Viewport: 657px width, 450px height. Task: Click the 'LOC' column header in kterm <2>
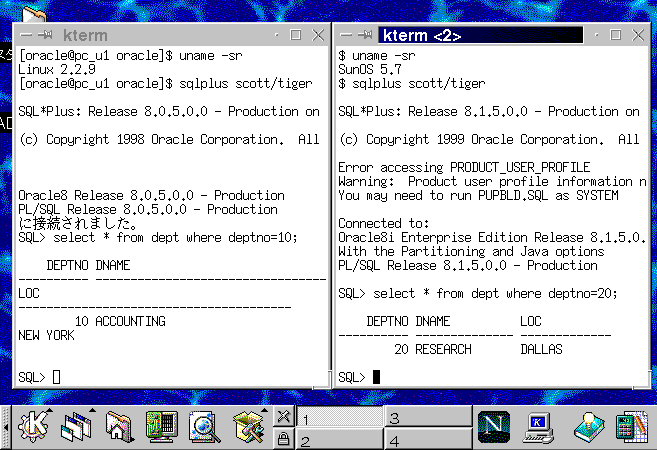(531, 321)
